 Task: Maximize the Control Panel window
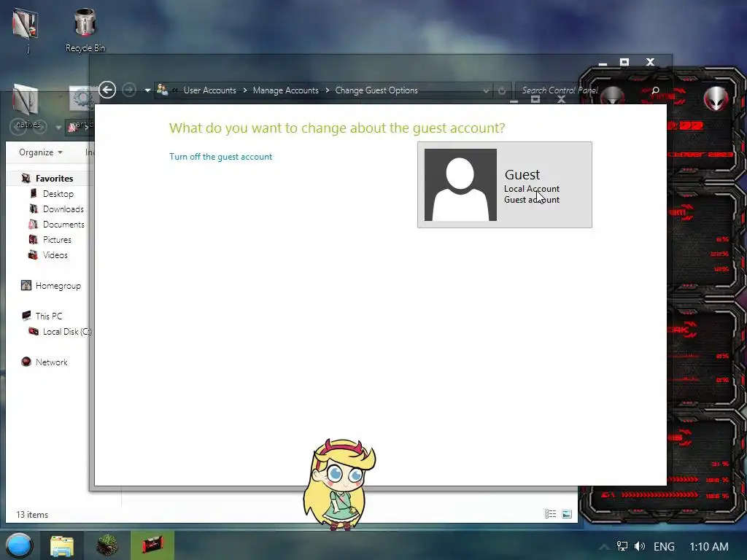point(624,62)
